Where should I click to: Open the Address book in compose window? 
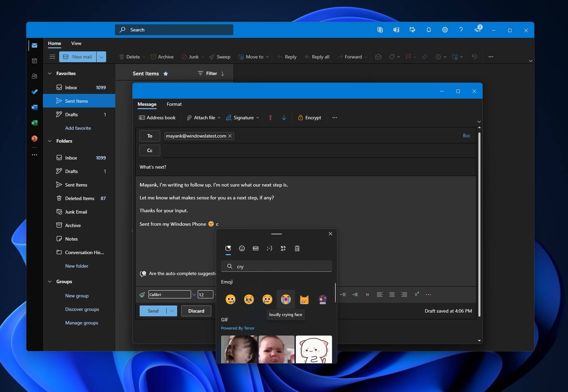pyautogui.click(x=158, y=118)
